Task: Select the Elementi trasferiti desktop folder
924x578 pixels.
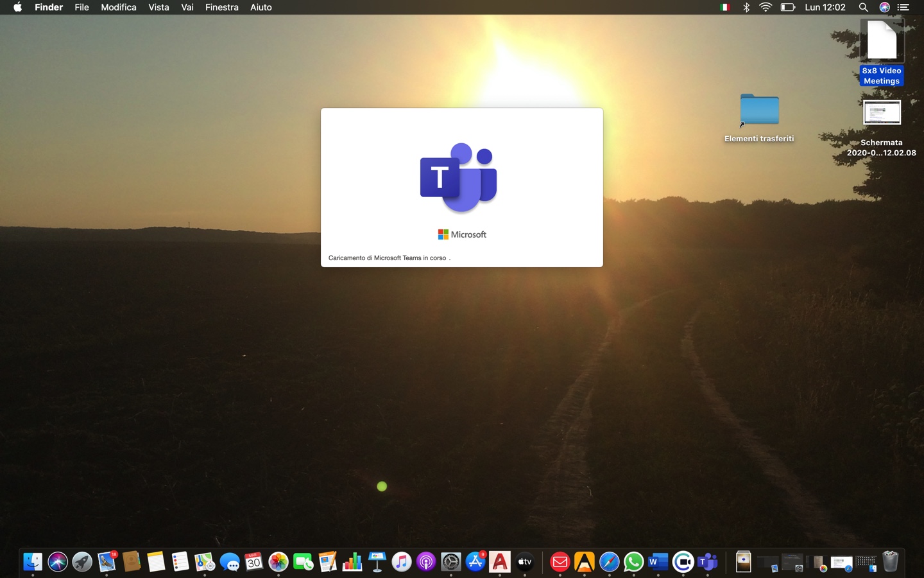Action: tap(759, 118)
